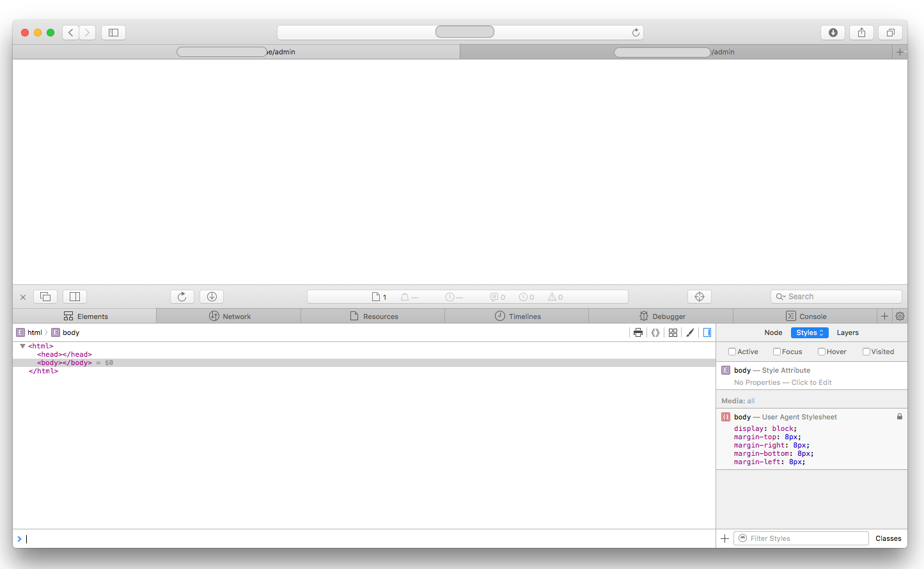Viewport: 924px width, 569px height.
Task: Click the Safari address bar
Action: click(460, 33)
